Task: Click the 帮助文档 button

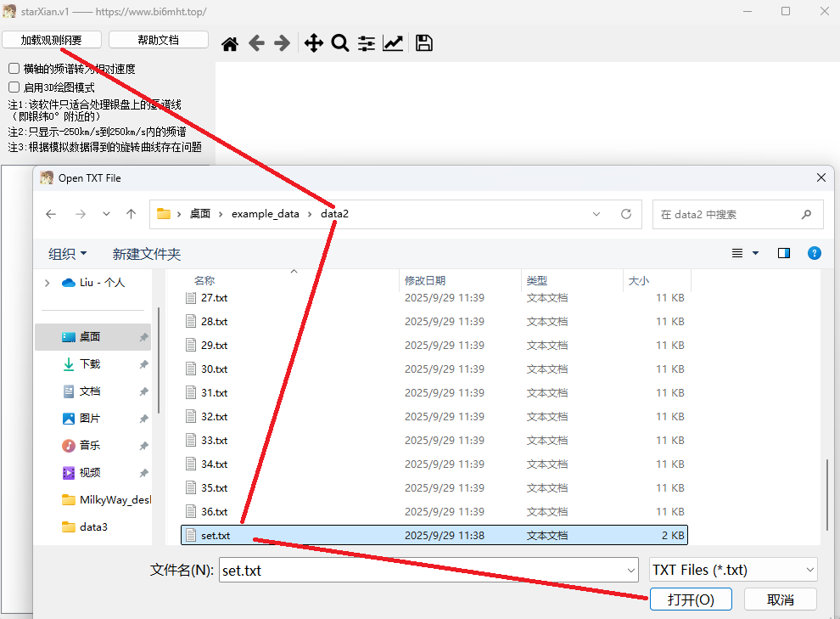Action: click(158, 40)
